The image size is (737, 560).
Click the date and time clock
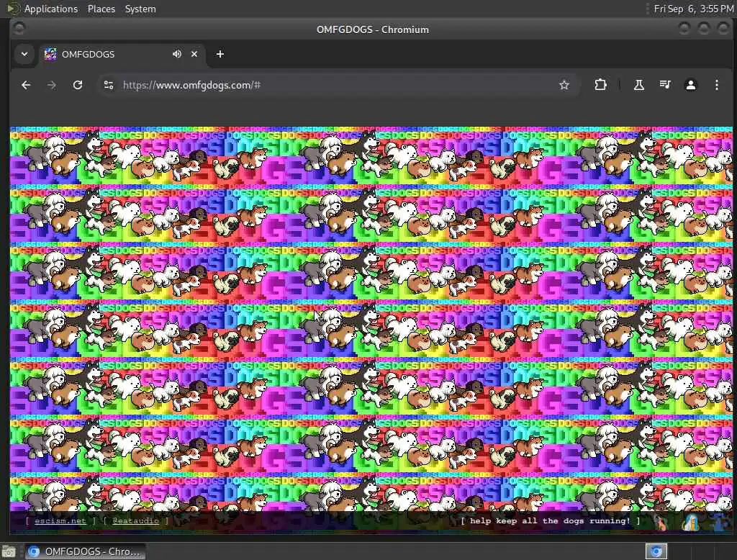click(693, 9)
